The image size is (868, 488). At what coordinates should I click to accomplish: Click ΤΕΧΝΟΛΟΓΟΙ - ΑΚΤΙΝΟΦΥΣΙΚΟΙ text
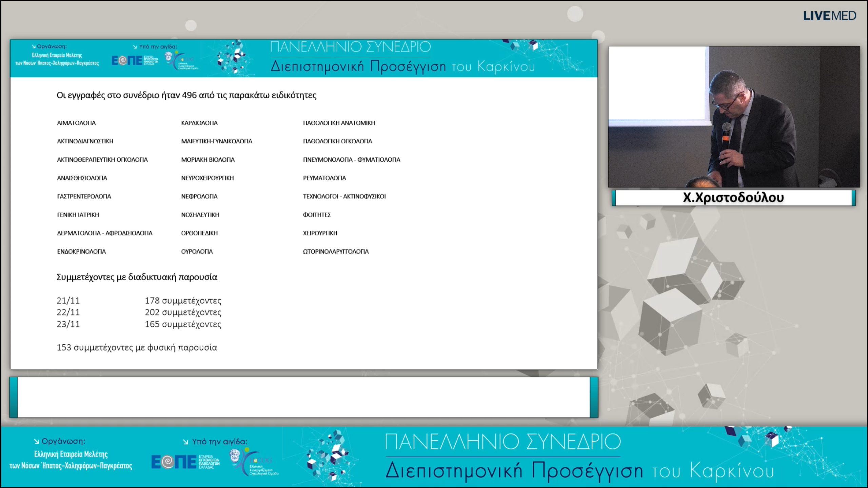[x=344, y=197]
